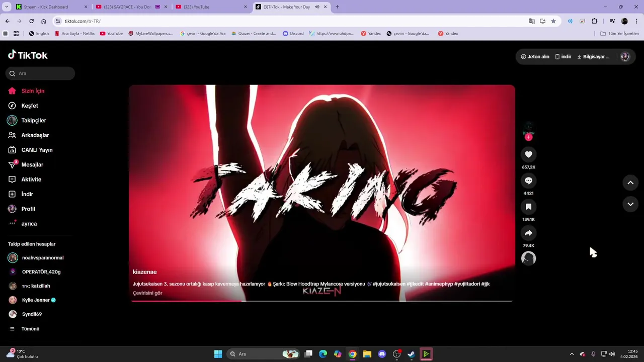Click the top bar İndir app button
Image resolution: width=644 pixels, height=362 pixels.
563,57
